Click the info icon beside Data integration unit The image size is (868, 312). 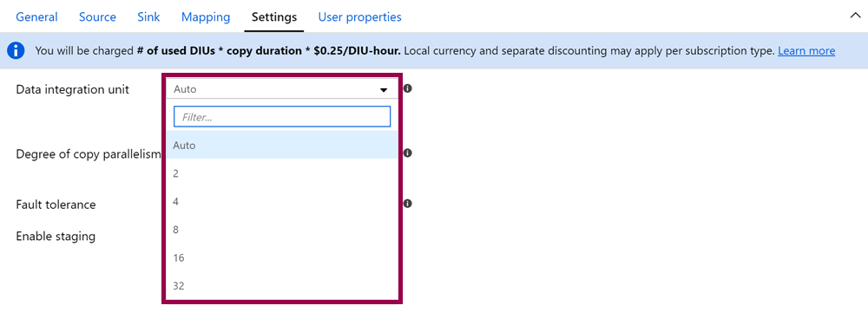coord(407,88)
